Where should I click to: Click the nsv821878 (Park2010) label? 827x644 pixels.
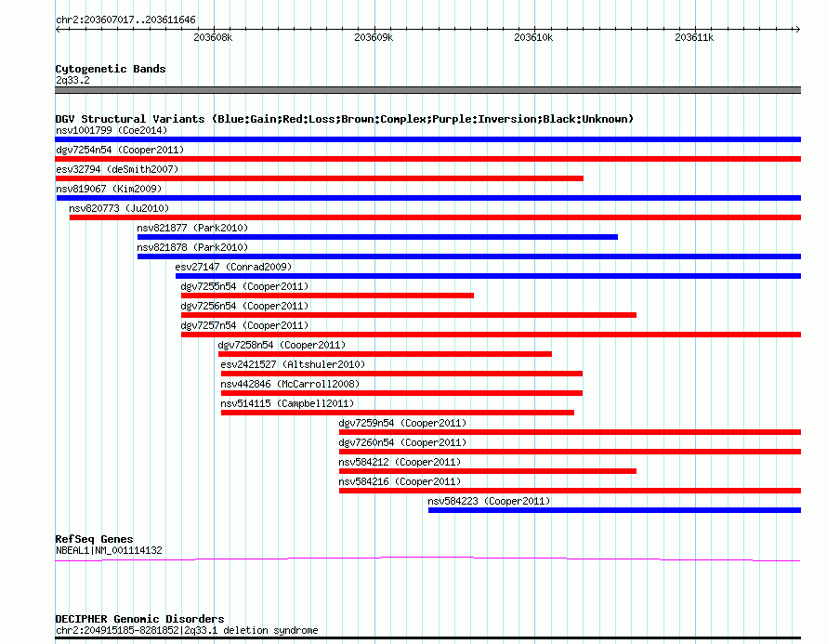pos(192,247)
